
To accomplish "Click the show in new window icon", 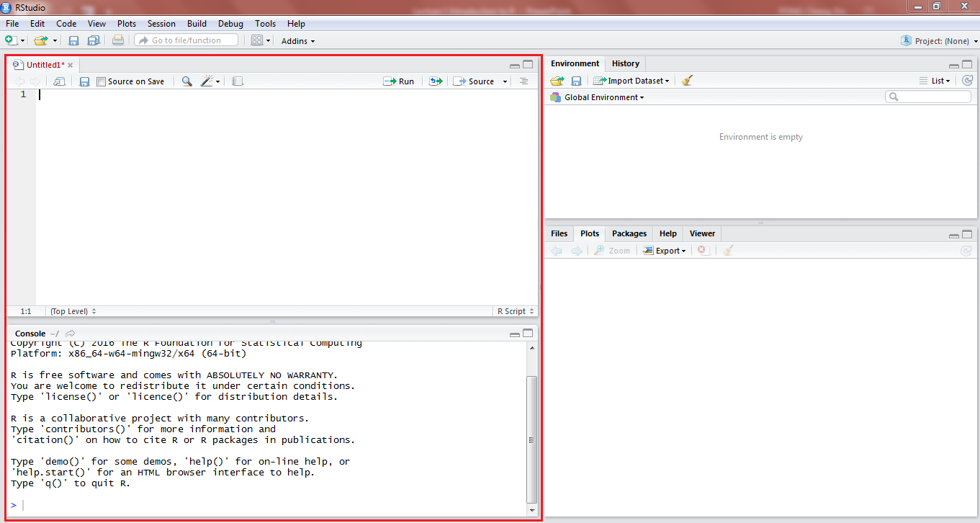I will point(60,81).
